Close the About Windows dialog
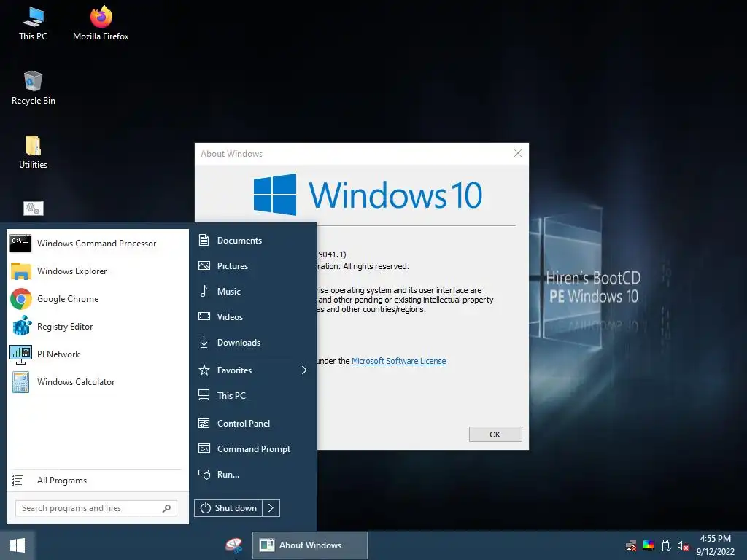The height and width of the screenshot is (560, 747). coord(518,153)
